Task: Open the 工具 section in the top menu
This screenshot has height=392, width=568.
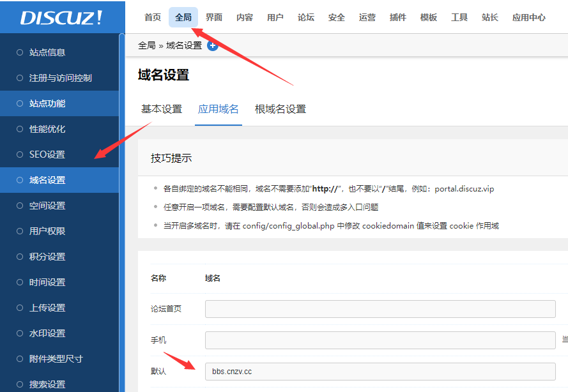Action: tap(459, 17)
